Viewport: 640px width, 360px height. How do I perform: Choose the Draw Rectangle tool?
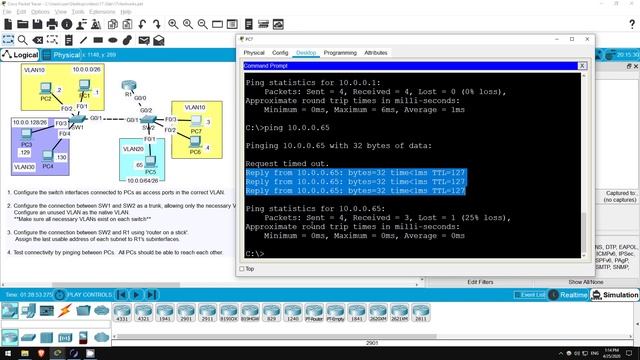(x=98, y=40)
